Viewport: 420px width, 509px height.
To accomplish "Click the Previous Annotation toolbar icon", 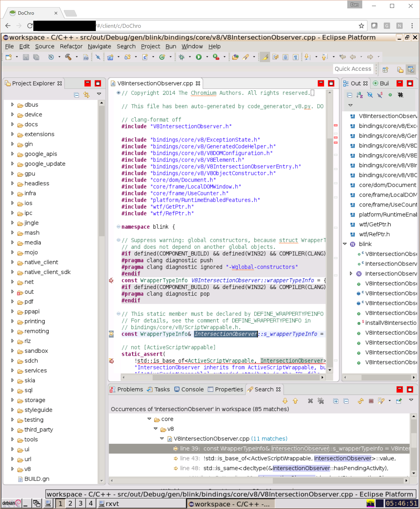I will (x=325, y=57).
